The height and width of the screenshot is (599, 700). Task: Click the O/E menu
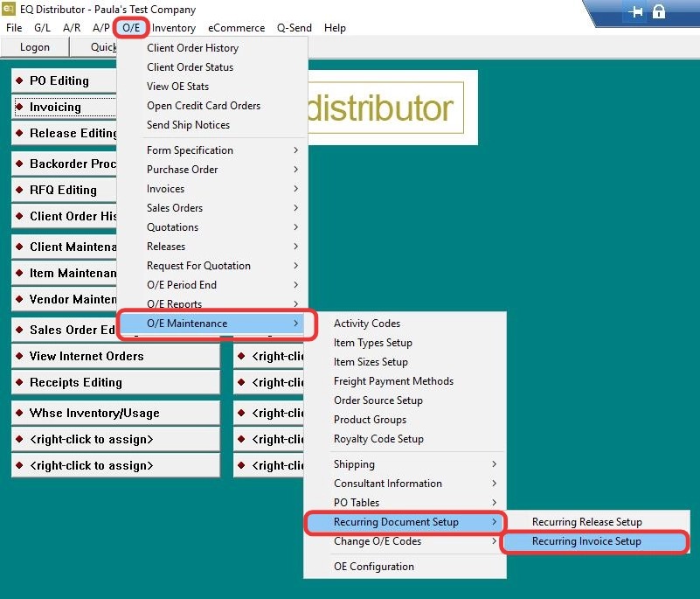click(131, 28)
